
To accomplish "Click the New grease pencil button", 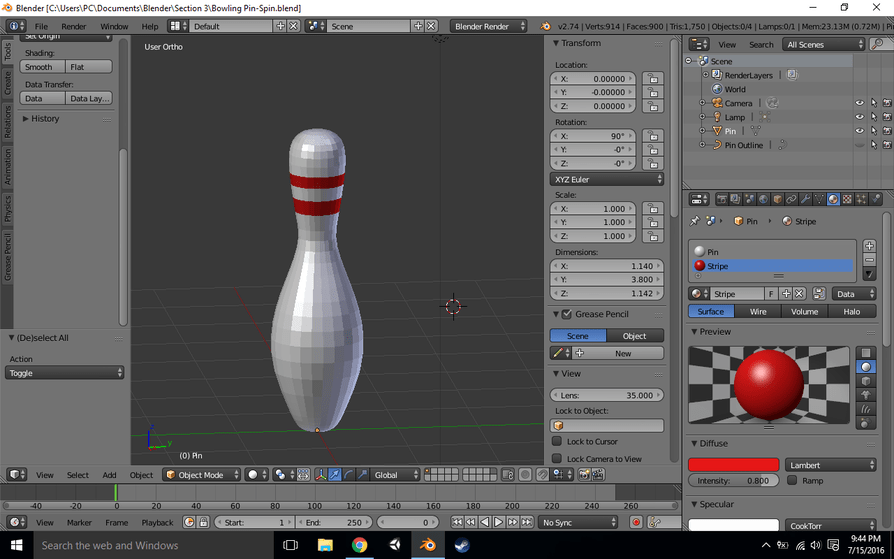I will [x=617, y=353].
